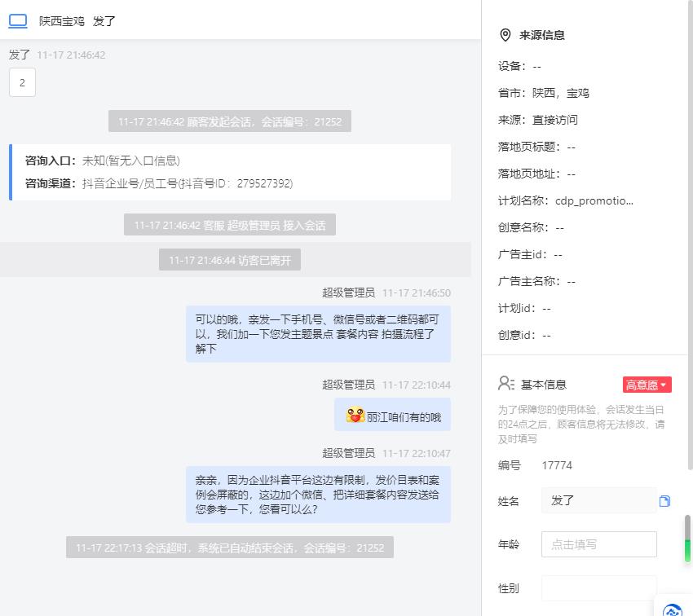Click the 客服 超级管理员 接入会话 notice
The height and width of the screenshot is (616, 693).
pos(230,225)
